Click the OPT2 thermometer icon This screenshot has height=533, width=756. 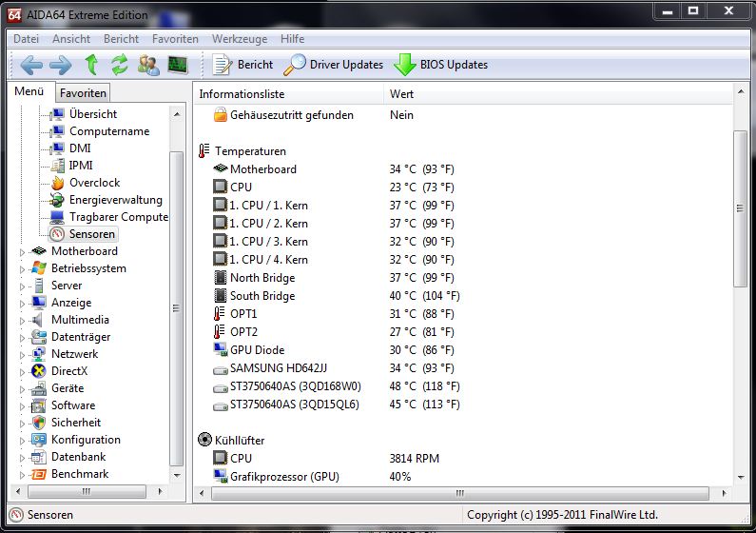(x=220, y=332)
